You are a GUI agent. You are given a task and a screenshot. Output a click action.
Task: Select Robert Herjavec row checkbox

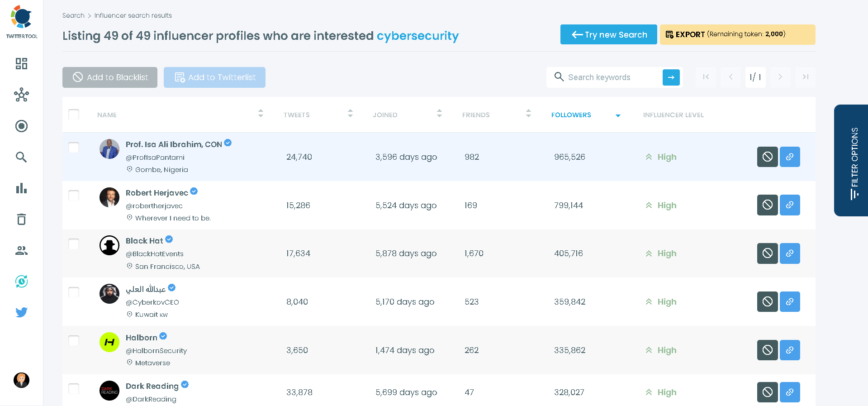(74, 196)
